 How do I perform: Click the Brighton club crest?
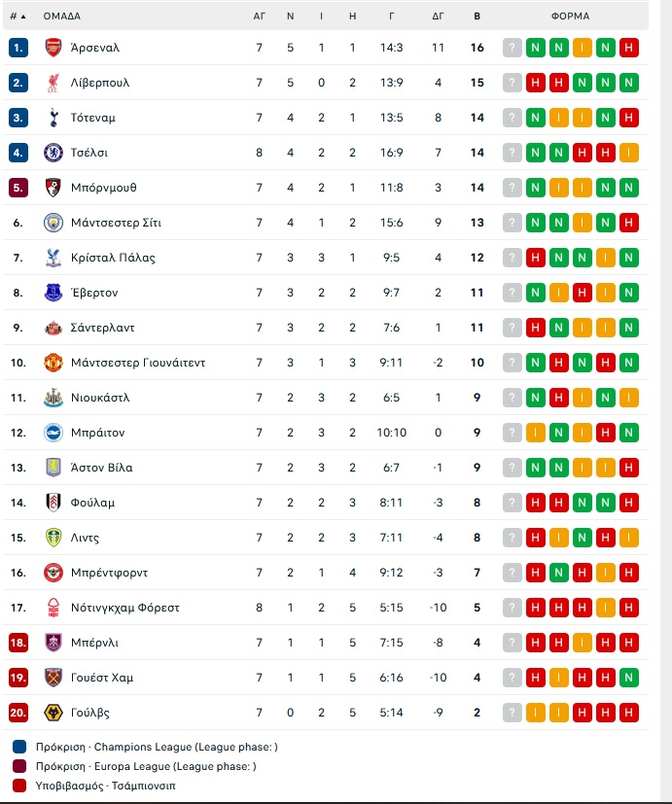coord(53,433)
